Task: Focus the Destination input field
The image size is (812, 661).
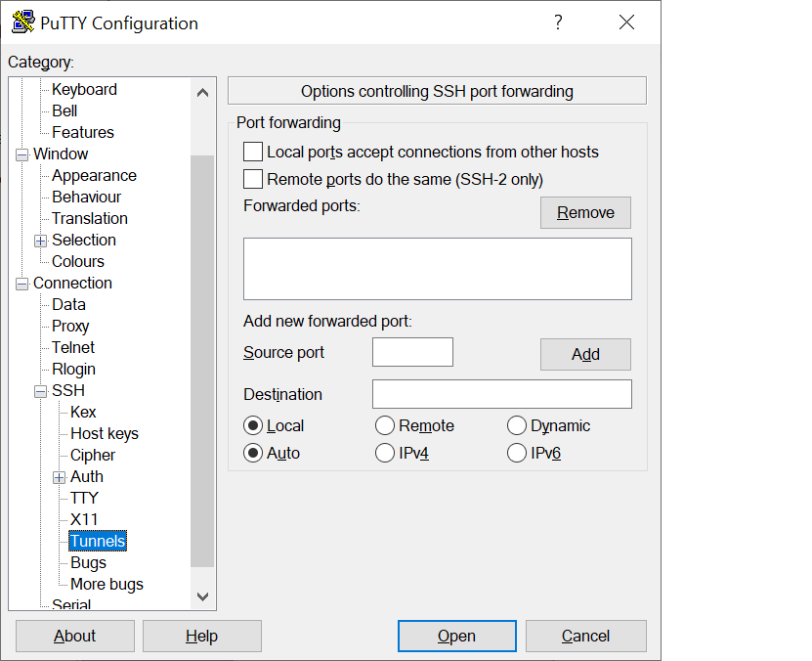Action: pos(502,394)
